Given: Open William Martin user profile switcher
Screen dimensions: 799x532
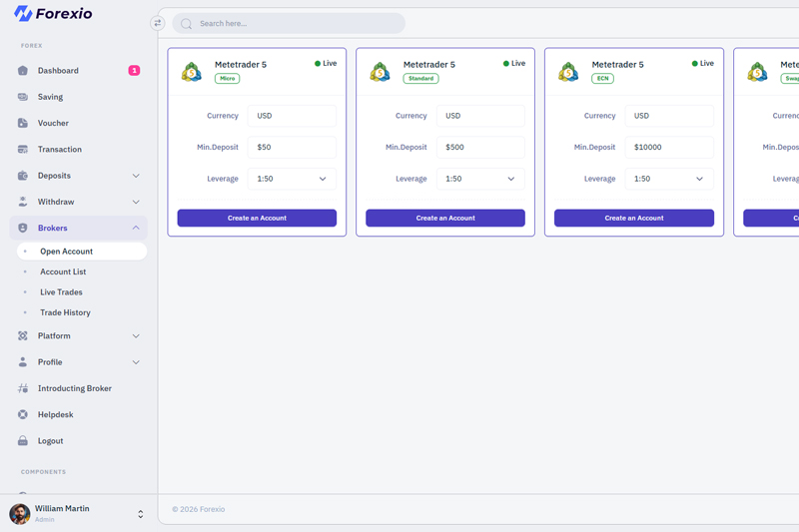Looking at the screenshot, I should [140, 514].
